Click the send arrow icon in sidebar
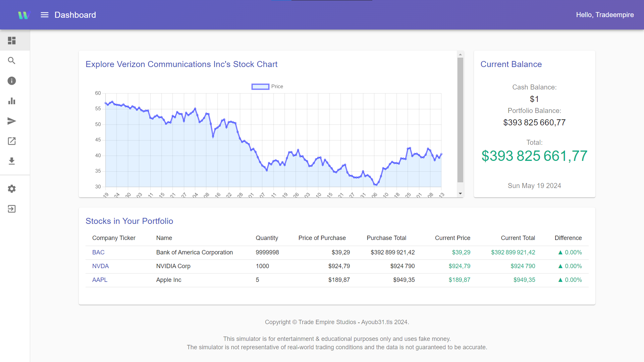The image size is (644, 362). [x=12, y=121]
